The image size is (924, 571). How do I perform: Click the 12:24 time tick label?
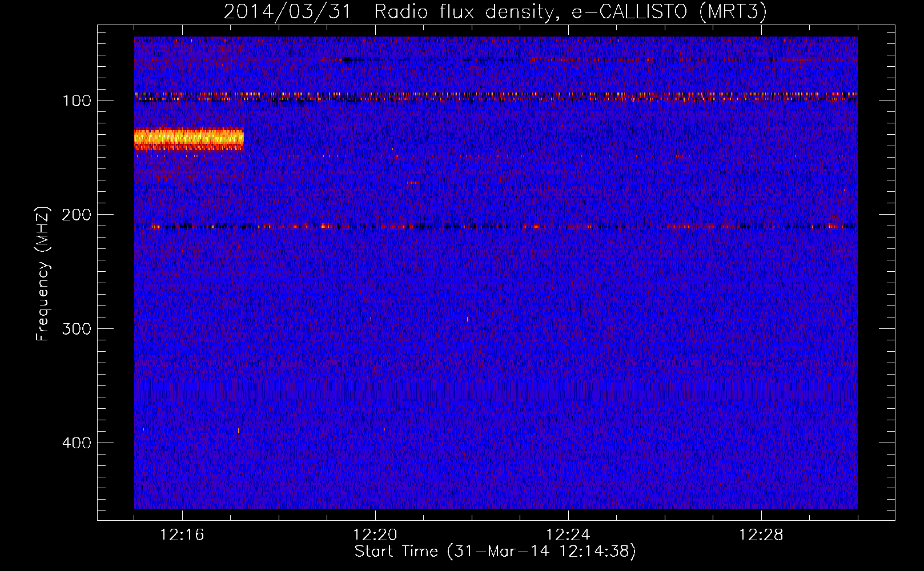(568, 535)
